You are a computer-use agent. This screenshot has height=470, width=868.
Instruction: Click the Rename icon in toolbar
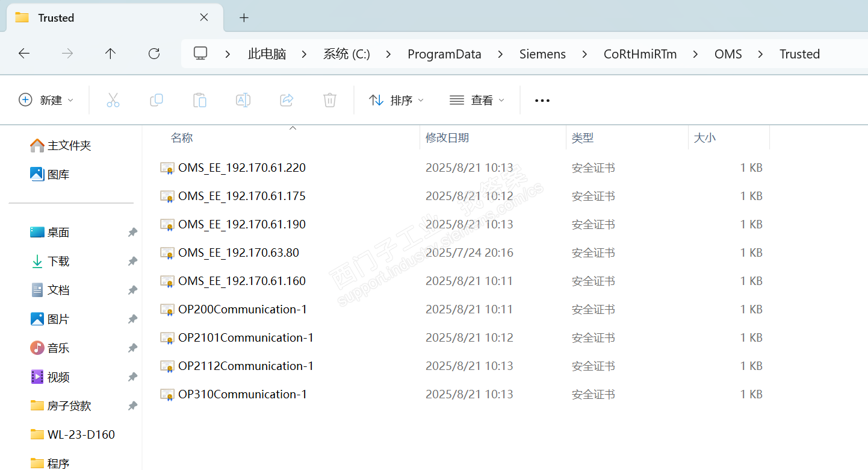pyautogui.click(x=243, y=100)
